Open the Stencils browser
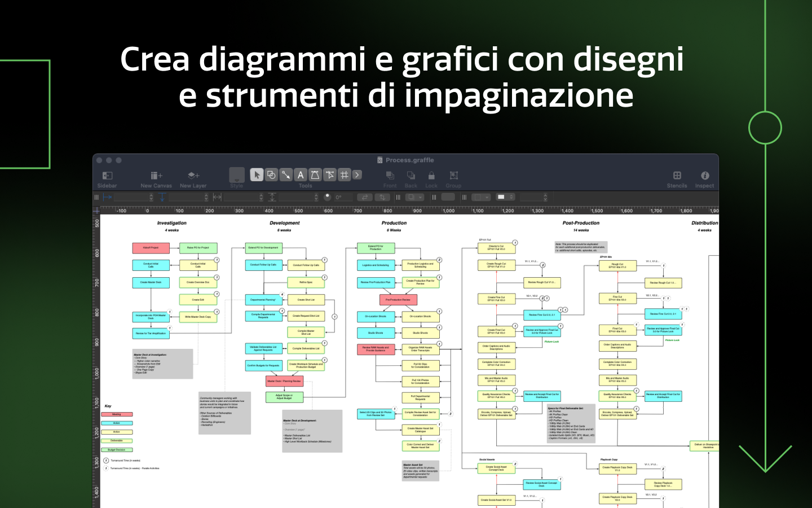 point(677,179)
